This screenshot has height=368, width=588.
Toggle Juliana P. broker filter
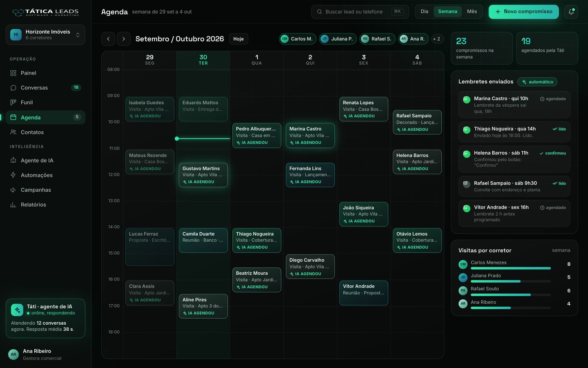338,39
